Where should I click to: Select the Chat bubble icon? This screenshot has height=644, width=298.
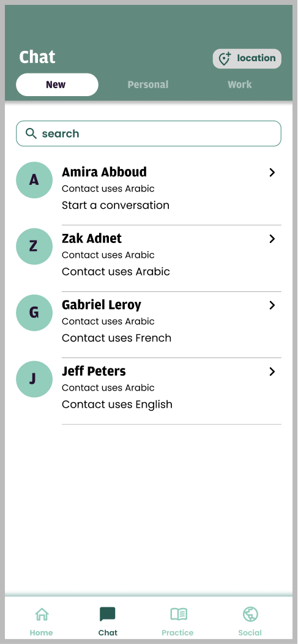pyautogui.click(x=108, y=615)
